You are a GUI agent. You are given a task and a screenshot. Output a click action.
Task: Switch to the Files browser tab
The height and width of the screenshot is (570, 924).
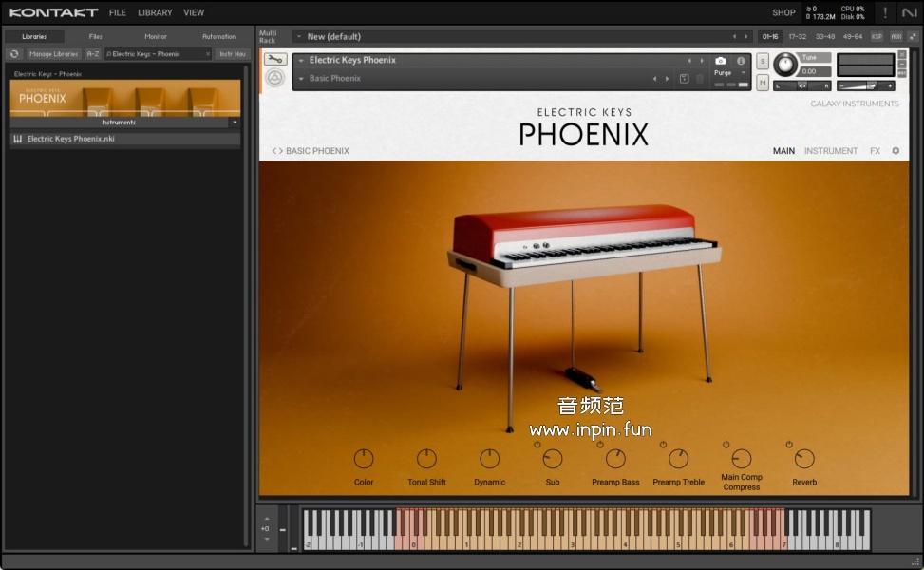96,36
